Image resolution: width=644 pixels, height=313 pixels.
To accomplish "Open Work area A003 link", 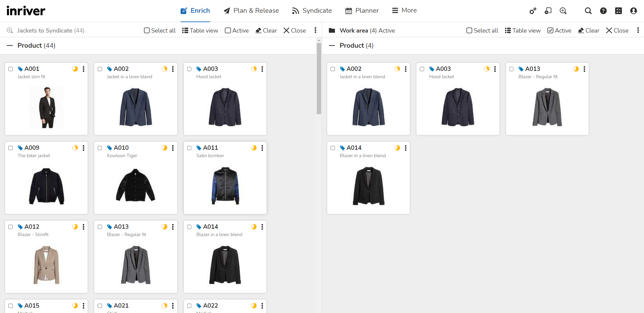I will point(443,69).
